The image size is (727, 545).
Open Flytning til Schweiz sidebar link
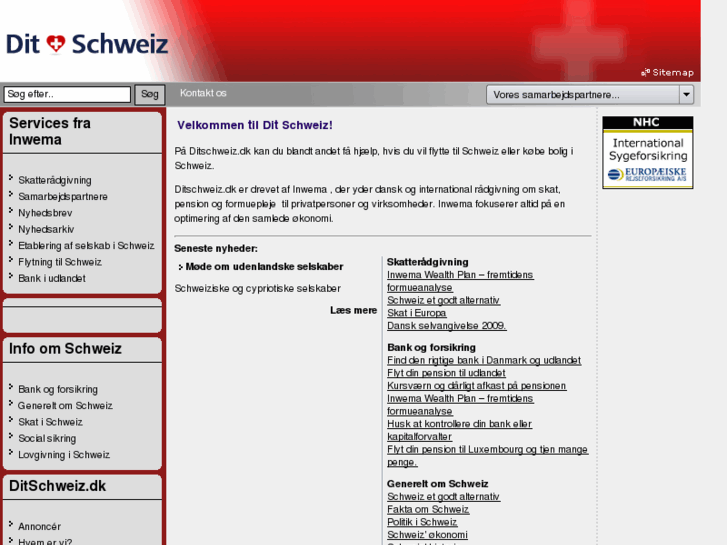pos(60,262)
